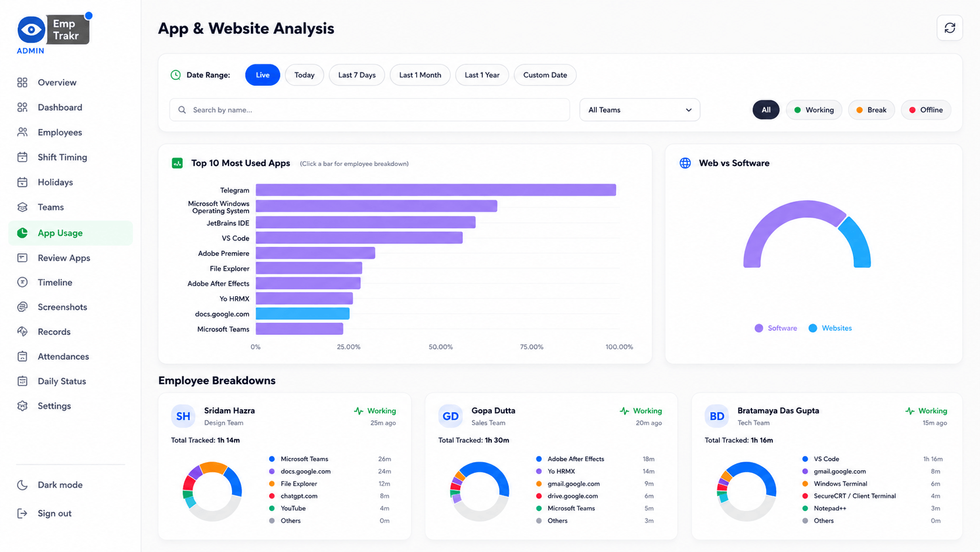
Task: Click the Employees people icon
Action: [22, 133]
